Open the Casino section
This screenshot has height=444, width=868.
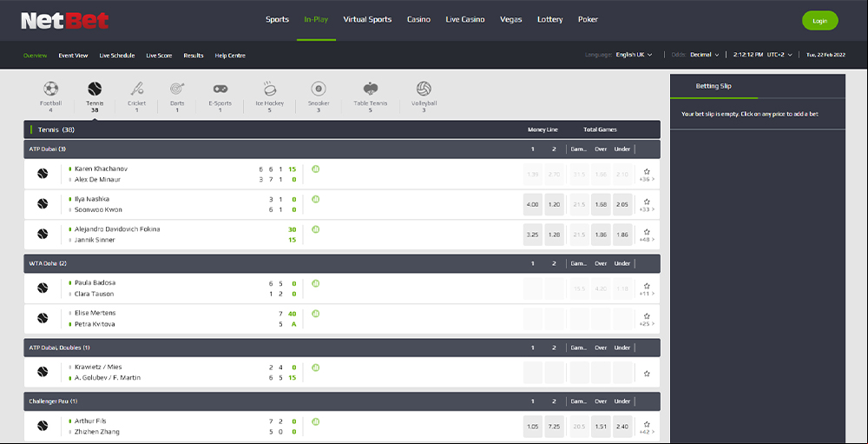pos(418,19)
